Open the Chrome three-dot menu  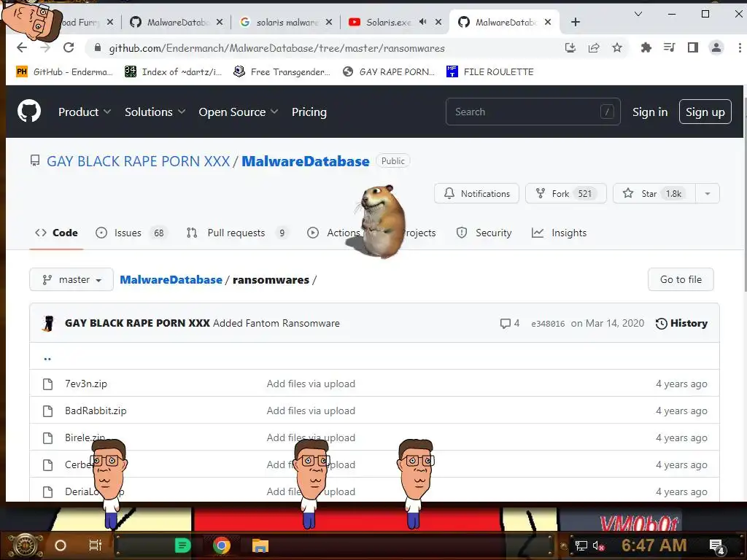(740, 47)
